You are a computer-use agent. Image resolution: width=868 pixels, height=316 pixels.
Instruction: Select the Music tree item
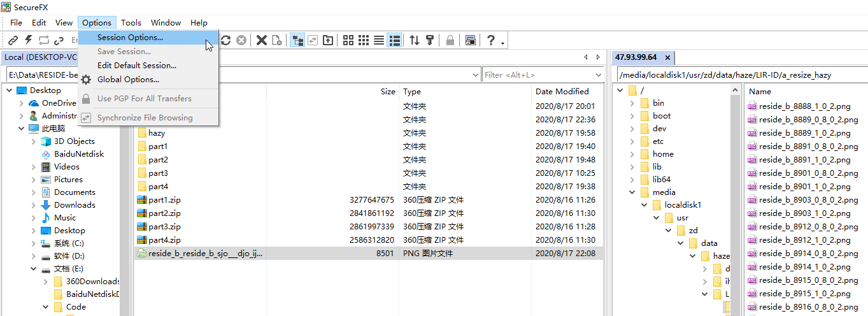[x=65, y=218]
